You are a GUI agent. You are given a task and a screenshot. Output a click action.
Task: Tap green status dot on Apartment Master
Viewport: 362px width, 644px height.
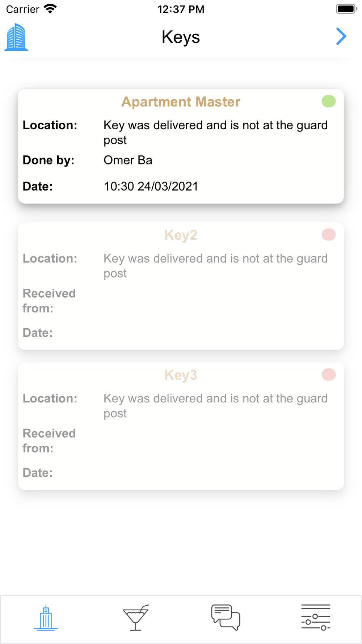(329, 101)
